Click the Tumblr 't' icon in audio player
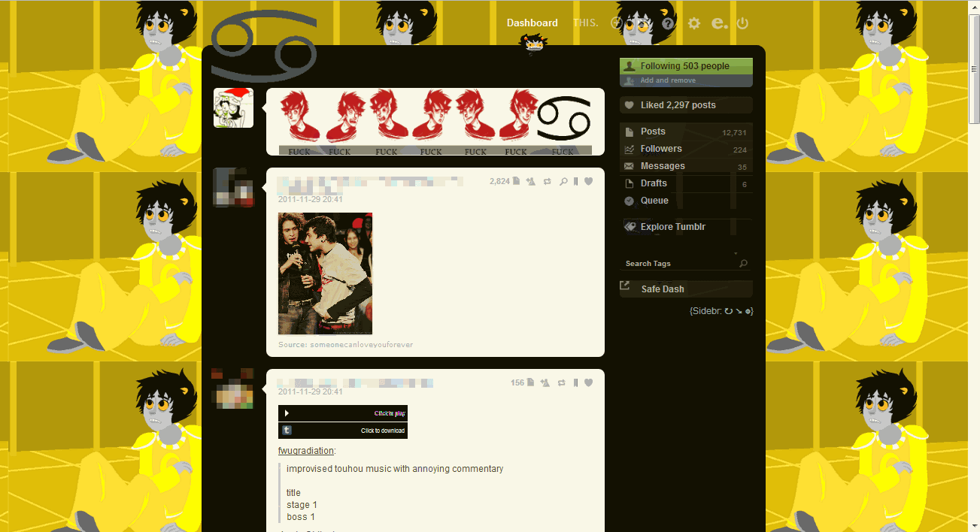Image resolution: width=980 pixels, height=532 pixels. (x=287, y=431)
